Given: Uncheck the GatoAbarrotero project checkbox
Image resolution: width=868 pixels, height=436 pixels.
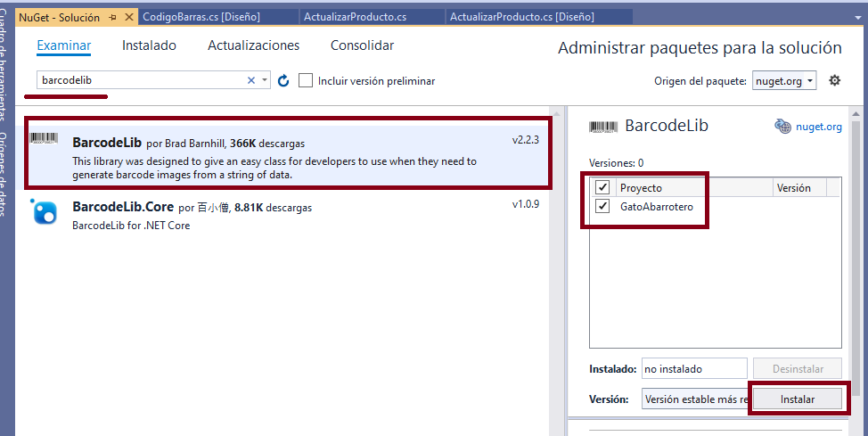Looking at the screenshot, I should 602,207.
